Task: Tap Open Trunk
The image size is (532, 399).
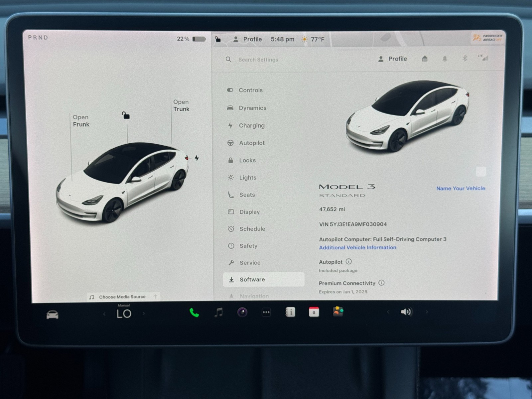Action: 181,105
